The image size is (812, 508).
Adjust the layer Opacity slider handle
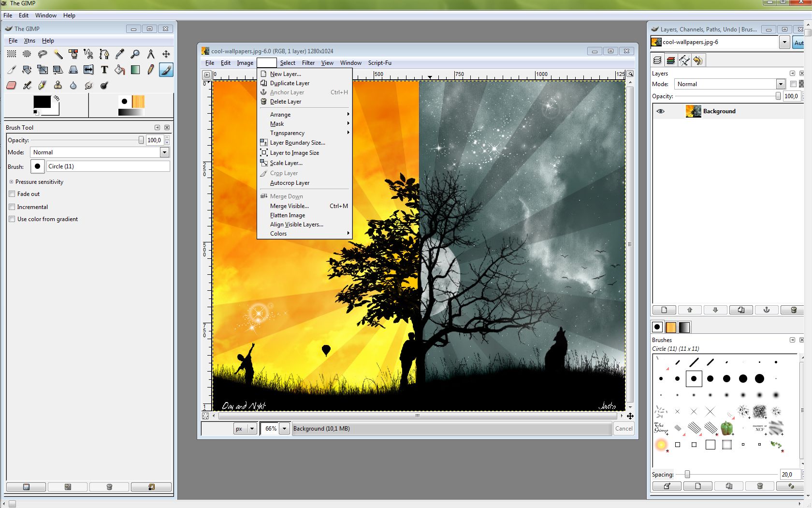778,96
